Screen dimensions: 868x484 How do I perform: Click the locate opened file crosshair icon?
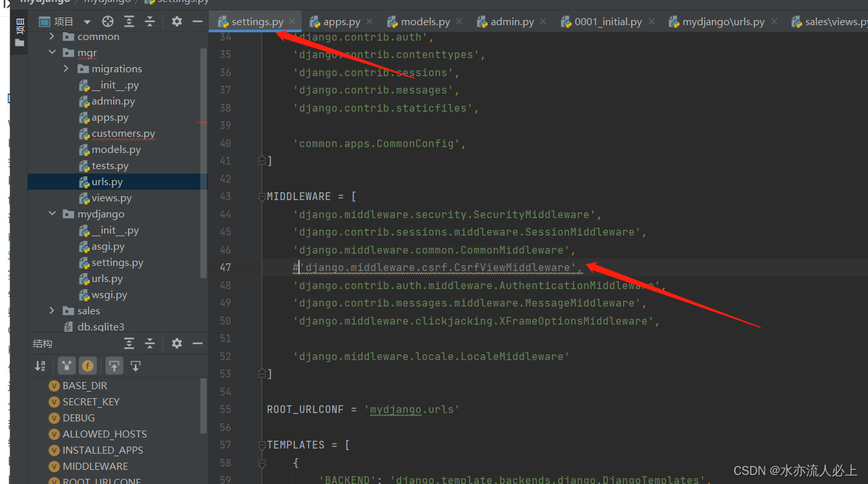coord(108,21)
